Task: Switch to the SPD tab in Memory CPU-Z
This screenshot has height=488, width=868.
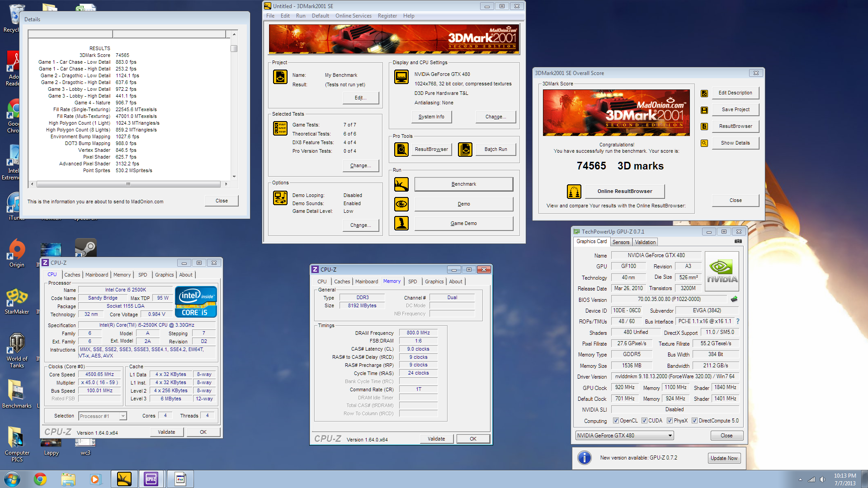Action: [412, 282]
